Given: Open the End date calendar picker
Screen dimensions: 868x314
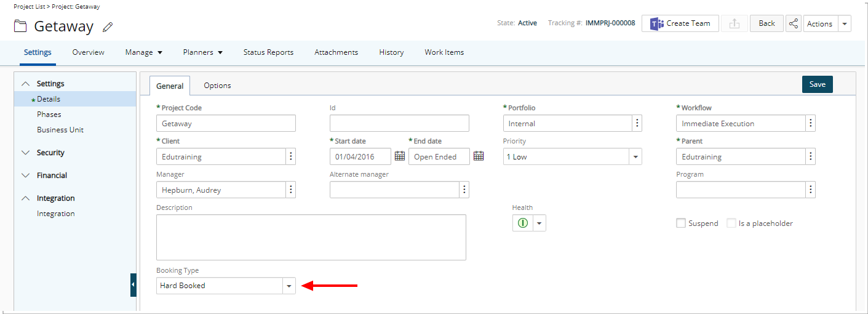Looking at the screenshot, I should pyautogui.click(x=479, y=156).
